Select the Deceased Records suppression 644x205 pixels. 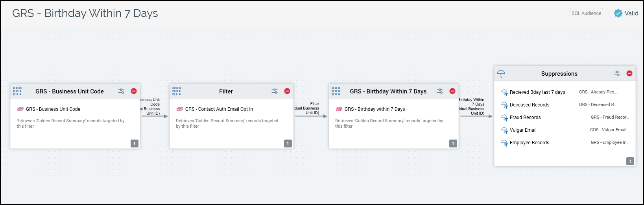530,105
